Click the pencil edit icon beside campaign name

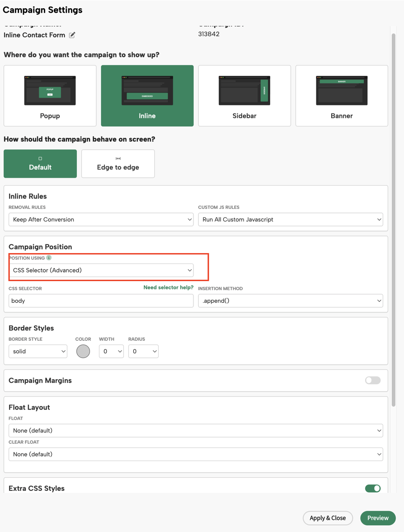click(x=72, y=35)
